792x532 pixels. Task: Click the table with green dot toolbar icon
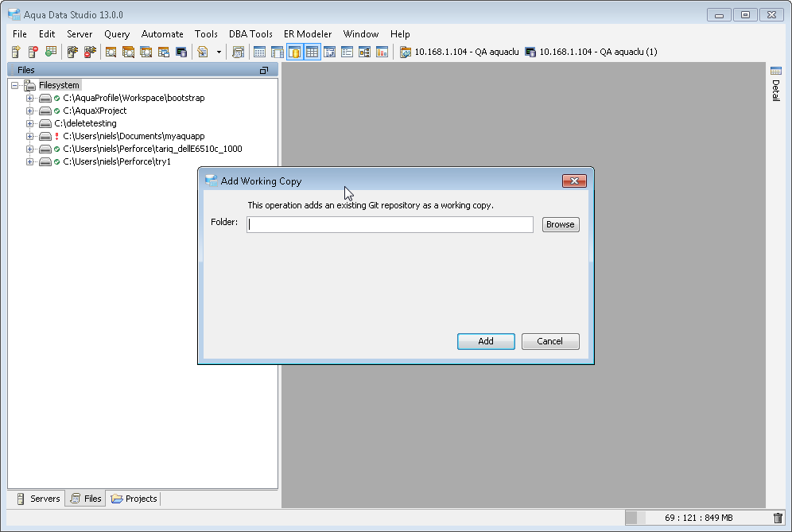(51, 52)
